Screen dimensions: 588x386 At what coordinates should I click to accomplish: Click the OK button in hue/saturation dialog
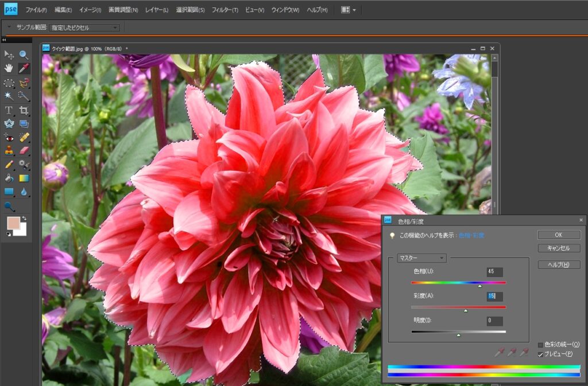point(558,235)
